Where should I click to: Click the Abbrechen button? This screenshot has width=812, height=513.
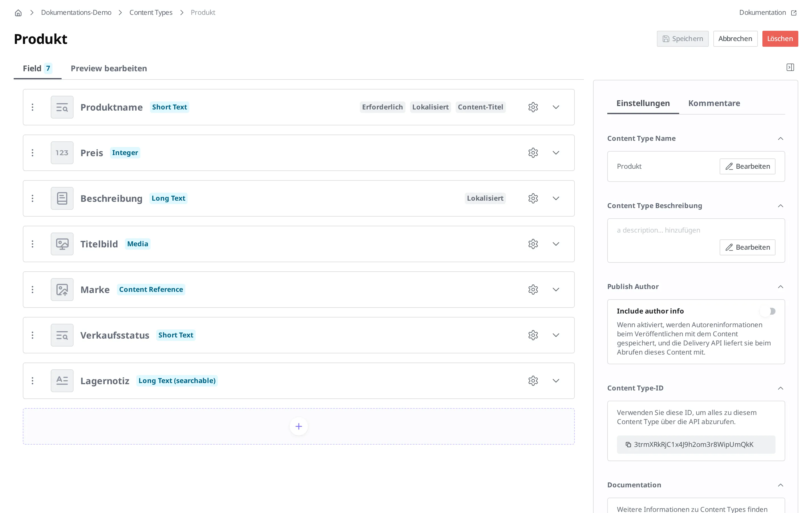click(735, 39)
